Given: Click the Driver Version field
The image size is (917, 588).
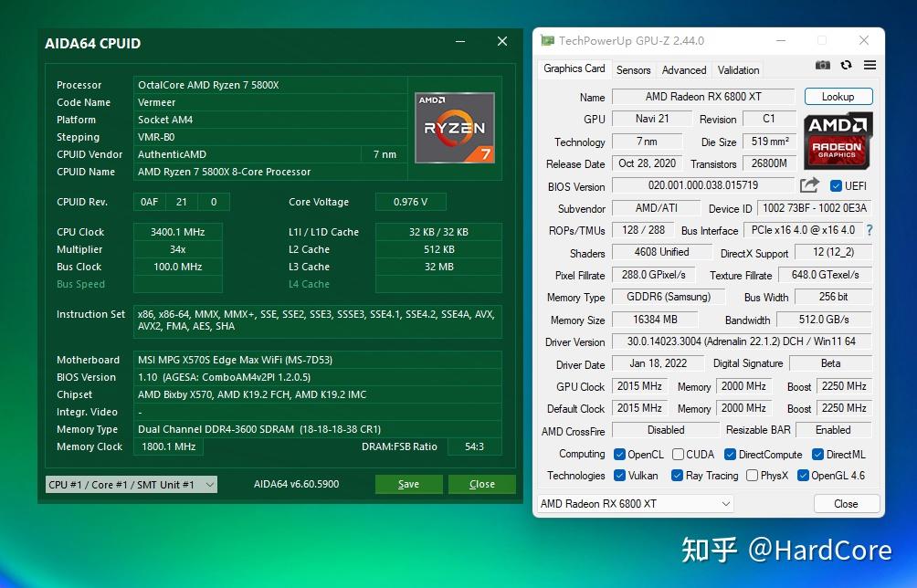Looking at the screenshot, I should (741, 341).
